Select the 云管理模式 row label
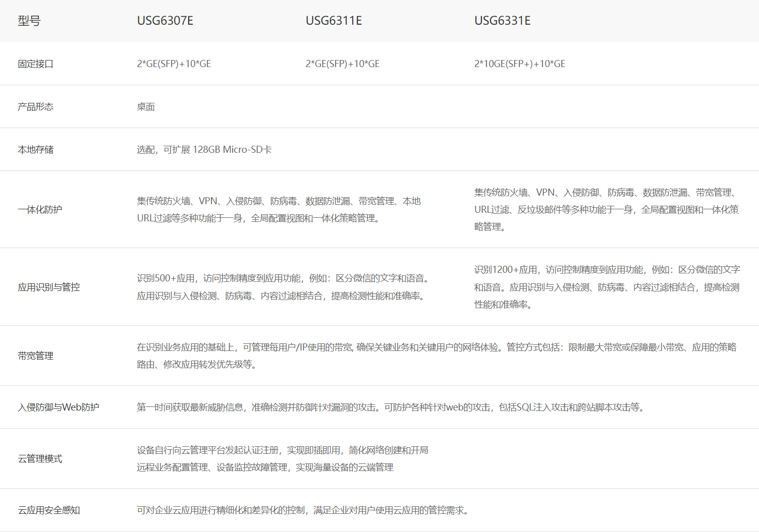The width and height of the screenshot is (759, 532). click(x=40, y=459)
